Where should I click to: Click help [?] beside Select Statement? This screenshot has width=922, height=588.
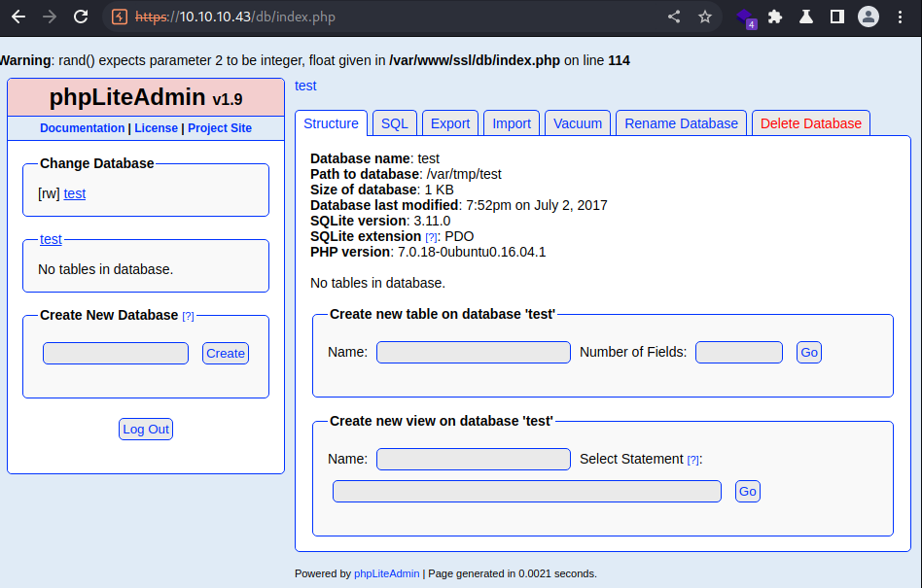tap(693, 460)
